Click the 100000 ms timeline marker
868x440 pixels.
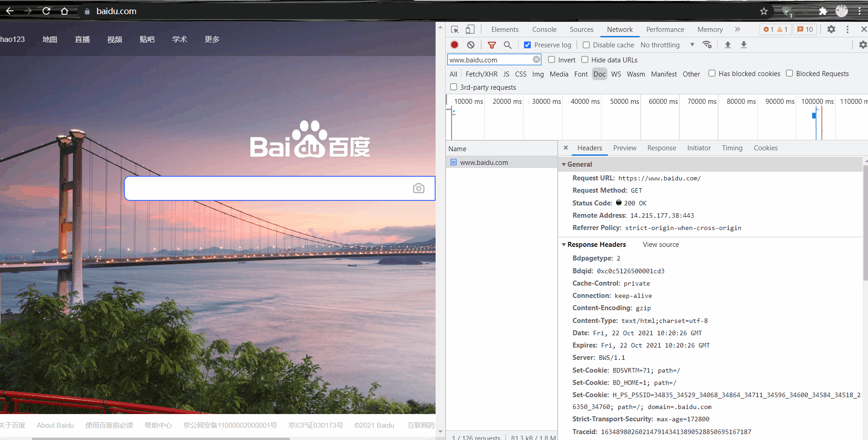click(x=817, y=102)
